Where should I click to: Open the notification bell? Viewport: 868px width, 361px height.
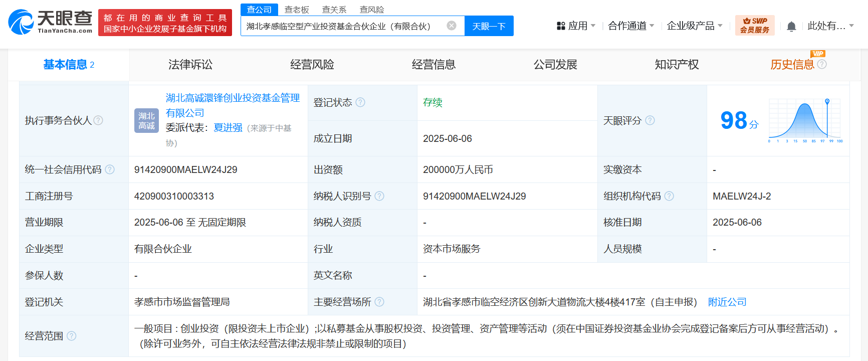pyautogui.click(x=791, y=26)
